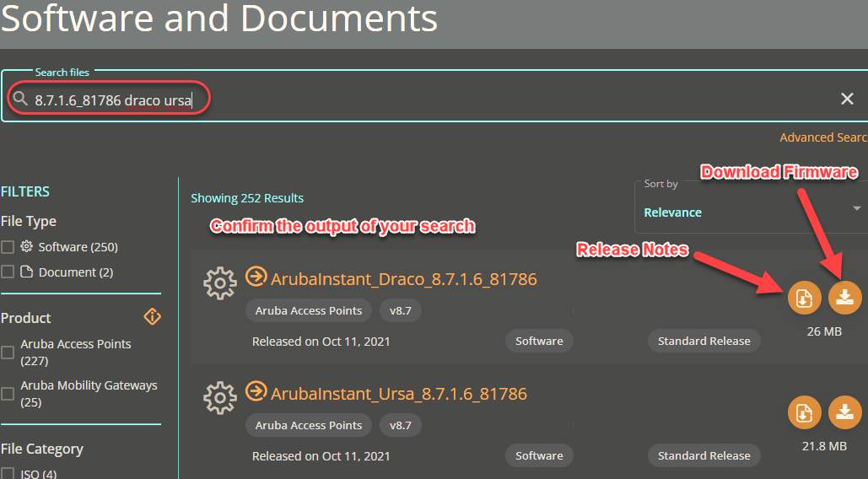Image resolution: width=868 pixels, height=479 pixels.
Task: Open ArubaInstant_Ursa_8.7.1.6_81786 link
Action: coord(398,393)
